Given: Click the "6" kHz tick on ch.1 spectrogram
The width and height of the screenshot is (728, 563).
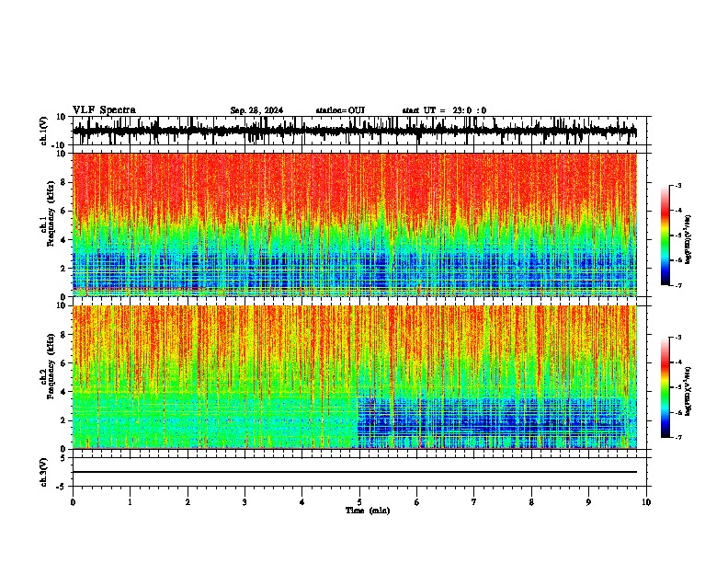Looking at the screenshot, I should [64, 211].
